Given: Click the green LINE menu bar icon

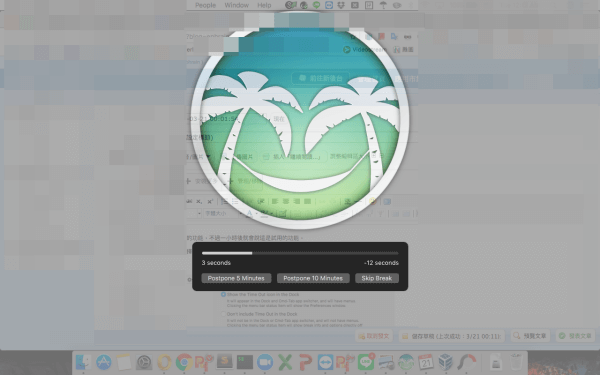Looking at the screenshot, I should (316, 5).
